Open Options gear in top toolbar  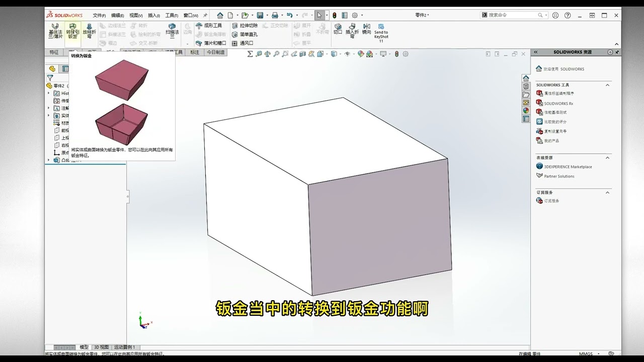coord(355,16)
